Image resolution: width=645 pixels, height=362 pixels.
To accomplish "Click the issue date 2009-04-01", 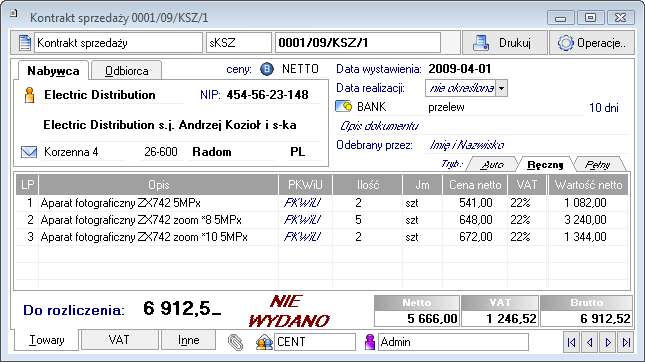I will [x=460, y=69].
